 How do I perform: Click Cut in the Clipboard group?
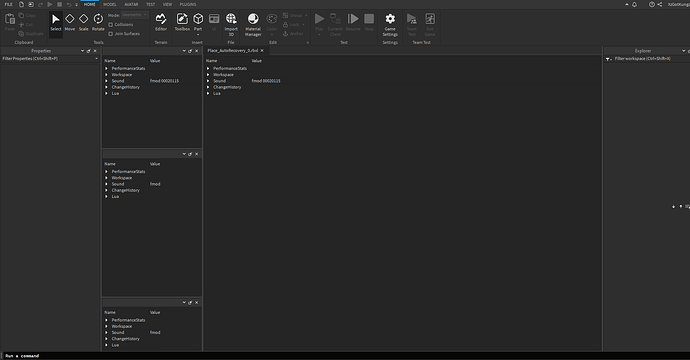(26, 25)
